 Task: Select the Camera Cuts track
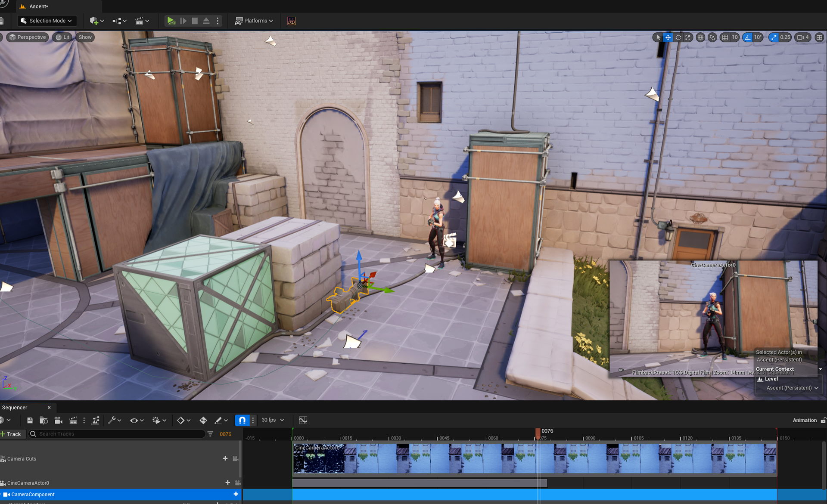(22, 459)
